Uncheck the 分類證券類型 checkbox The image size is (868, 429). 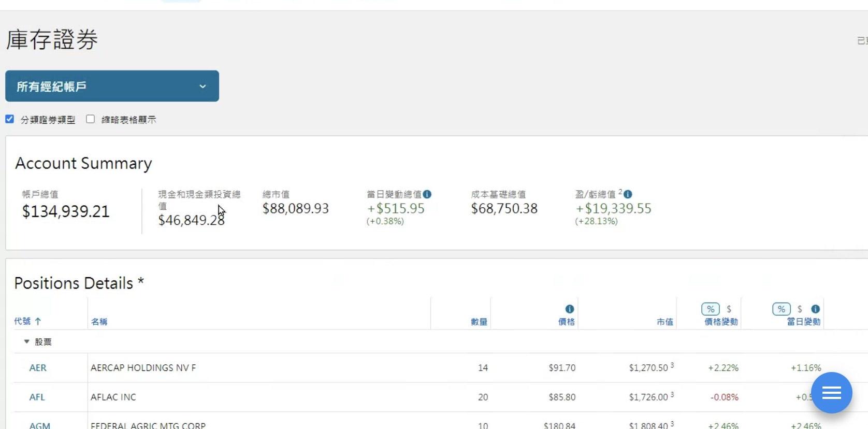tap(9, 119)
